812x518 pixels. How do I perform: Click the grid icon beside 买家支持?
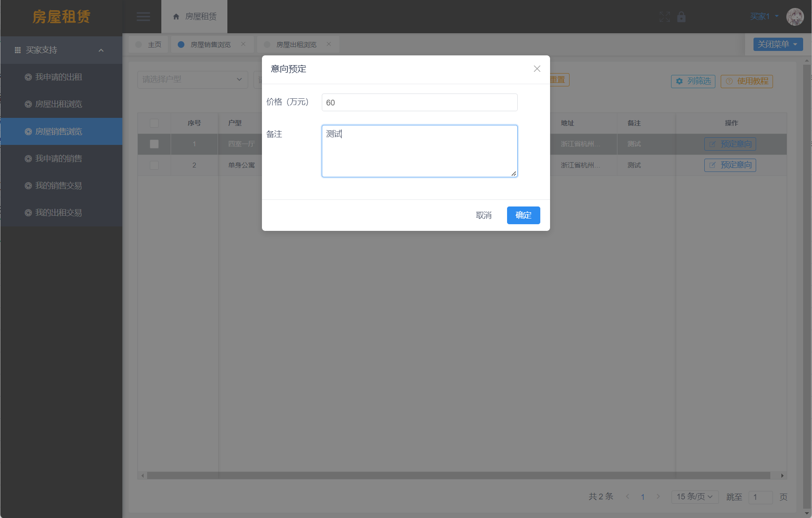pos(18,50)
